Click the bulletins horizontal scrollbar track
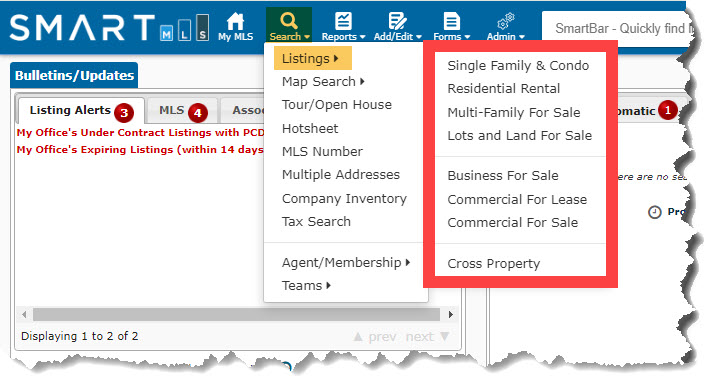 pyautogui.click(x=237, y=314)
